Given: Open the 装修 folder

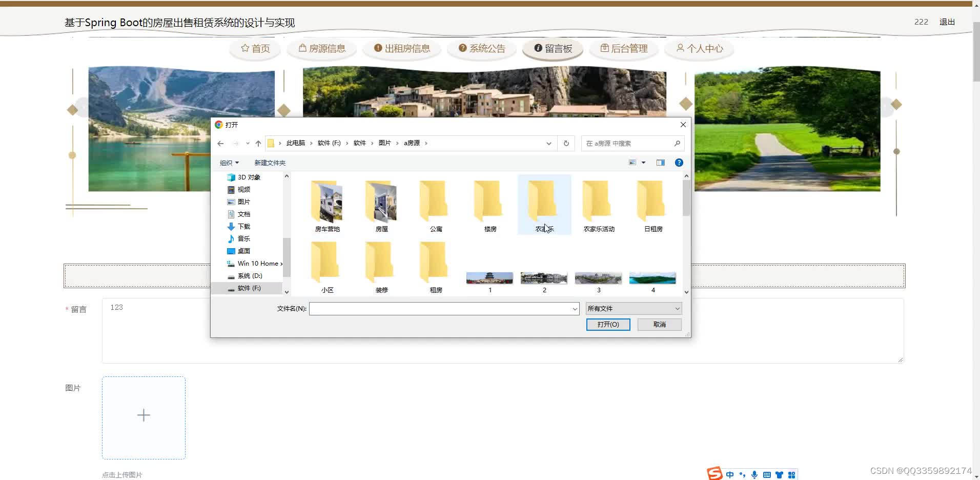Looking at the screenshot, I should click(381, 267).
